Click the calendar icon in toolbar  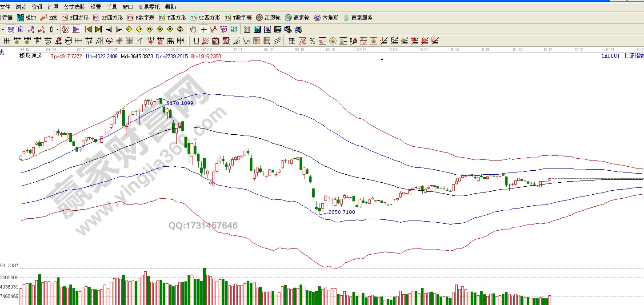coord(247,29)
